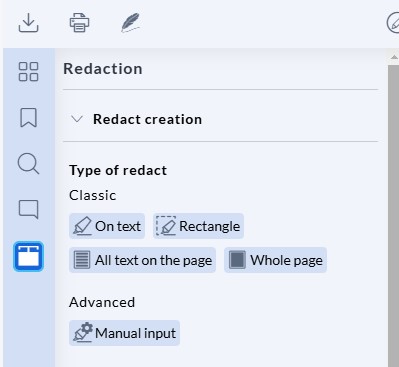Click the printer icon

coord(79,23)
